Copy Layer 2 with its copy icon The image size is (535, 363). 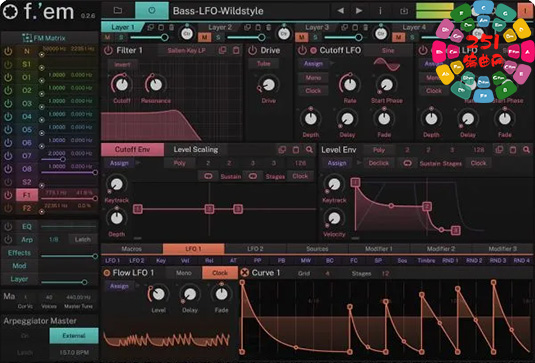coord(248,27)
